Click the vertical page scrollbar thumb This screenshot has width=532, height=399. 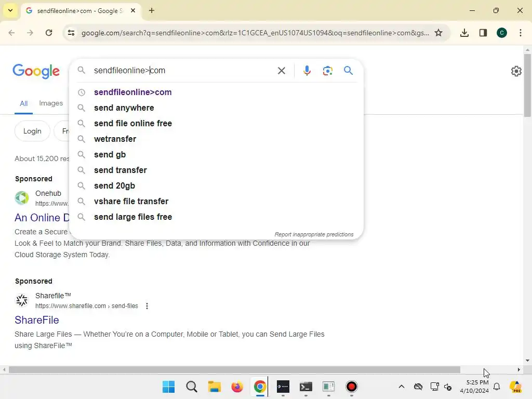click(x=528, y=85)
